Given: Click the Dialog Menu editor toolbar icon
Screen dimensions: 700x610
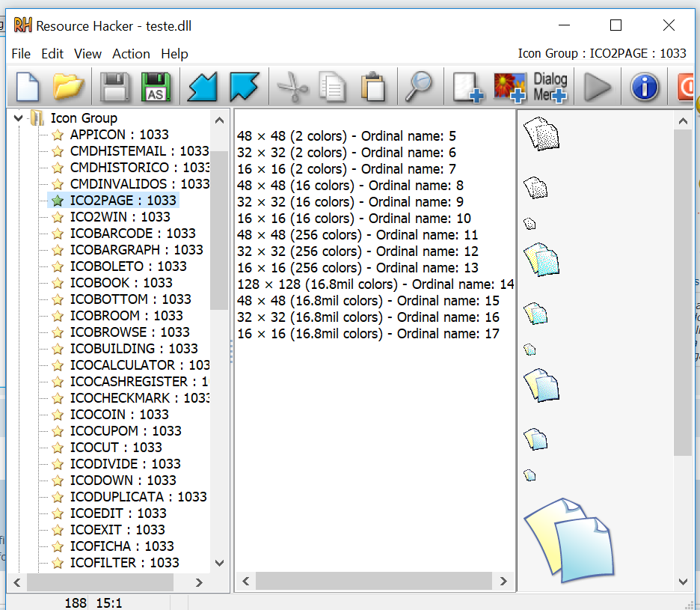Looking at the screenshot, I should 550,88.
